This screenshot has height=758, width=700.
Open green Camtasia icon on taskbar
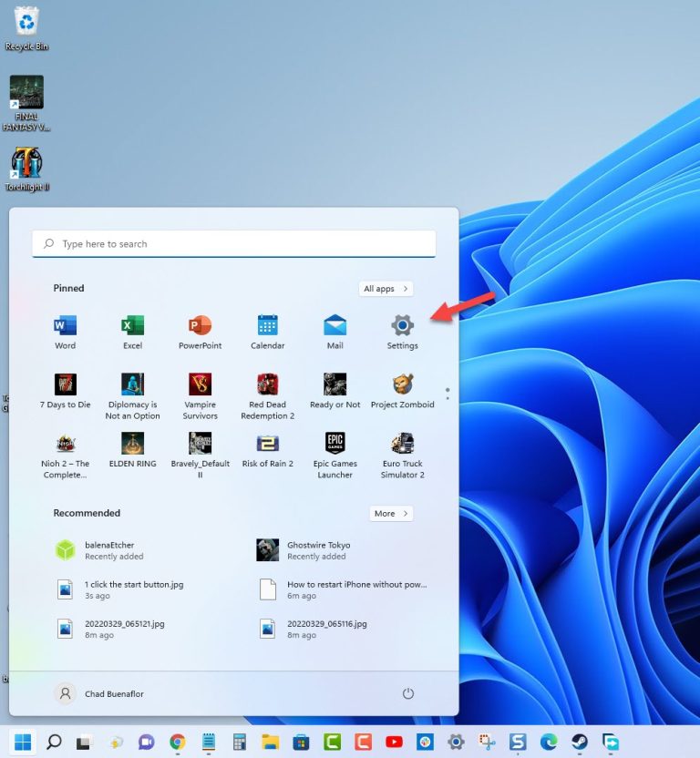(x=332, y=742)
